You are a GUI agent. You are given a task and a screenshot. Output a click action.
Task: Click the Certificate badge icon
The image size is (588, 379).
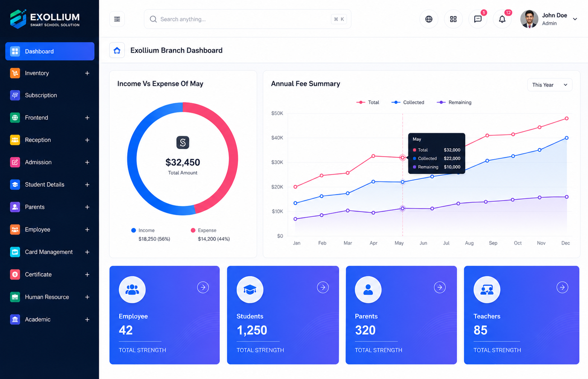[x=15, y=274]
